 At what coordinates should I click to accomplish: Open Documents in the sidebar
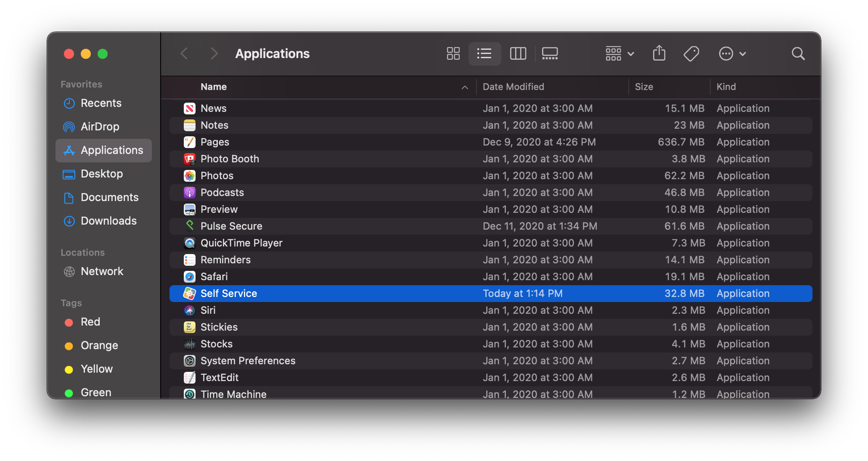pos(103,197)
